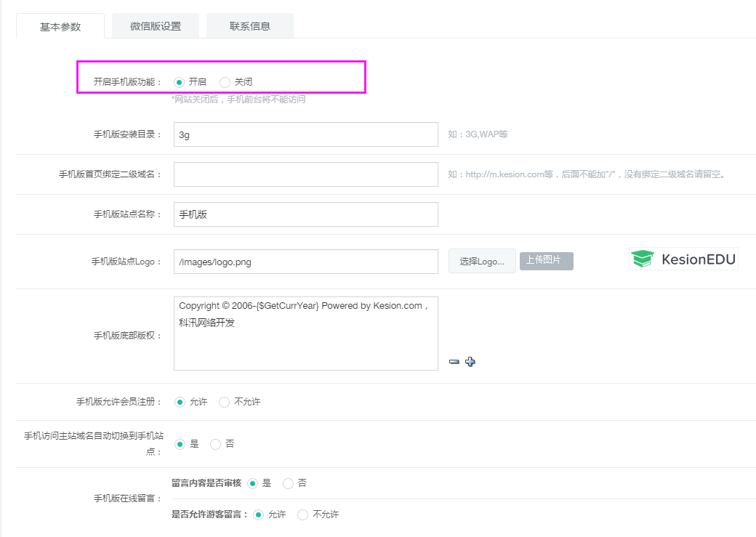This screenshot has width=756, height=537.
Task: Select the 基本参数 tab
Action: point(60,26)
